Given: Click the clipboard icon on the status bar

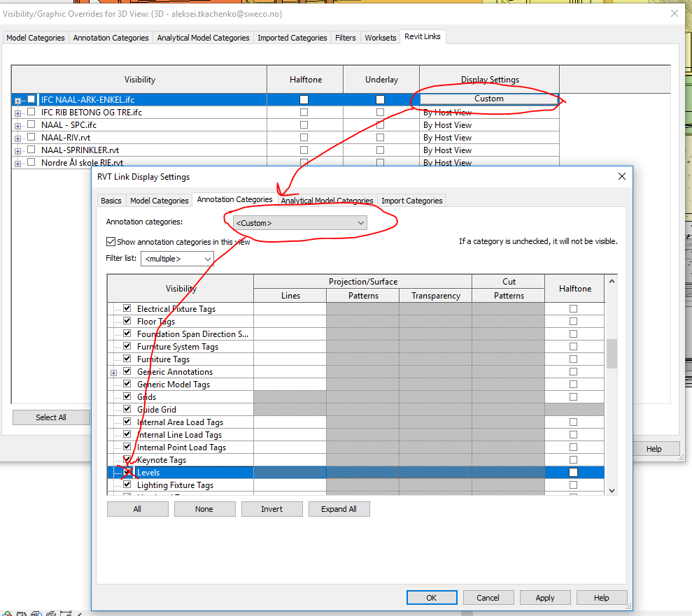Looking at the screenshot, I should coord(22,613).
